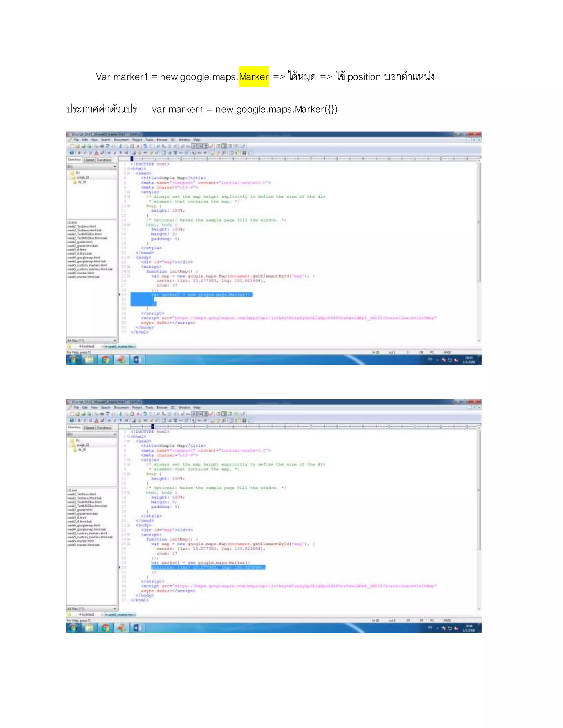The width and height of the screenshot is (563, 728).
Task: Click View in Browser globe icon, lower screenshot
Action: pos(72,420)
